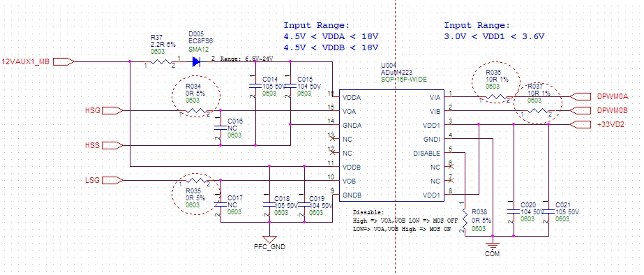Click the VDDA pin label
Viewport: 644px width, 275px height.
coord(352,98)
